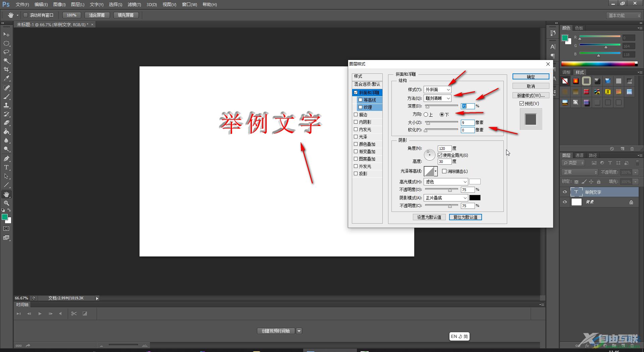Image resolution: width=644 pixels, height=352 pixels.
Task: Select the Horizontal Type tool
Action: 6,167
